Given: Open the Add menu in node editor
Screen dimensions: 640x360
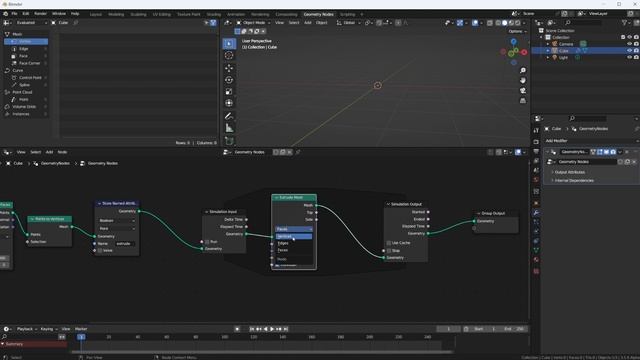Looking at the screenshot, I should [49, 152].
